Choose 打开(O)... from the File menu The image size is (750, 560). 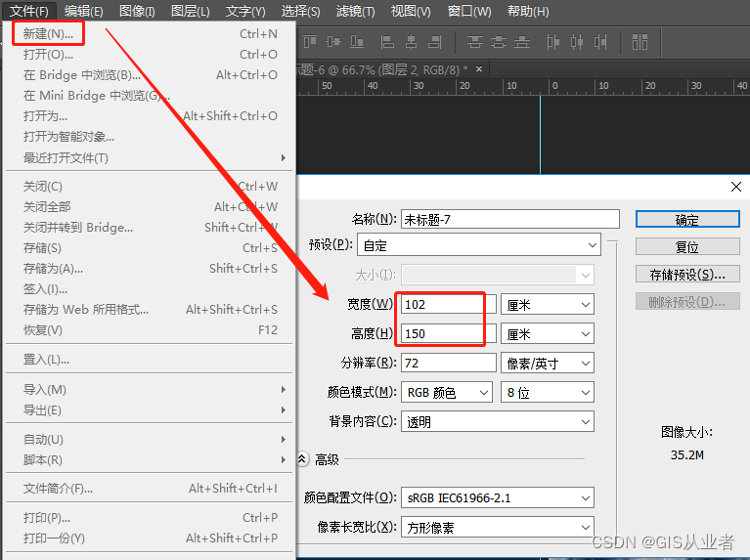pyautogui.click(x=150, y=55)
